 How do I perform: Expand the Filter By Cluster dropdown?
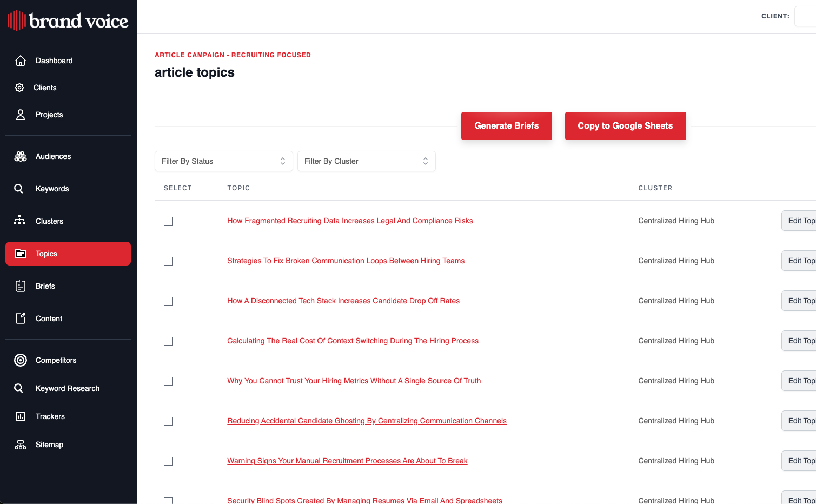366,161
